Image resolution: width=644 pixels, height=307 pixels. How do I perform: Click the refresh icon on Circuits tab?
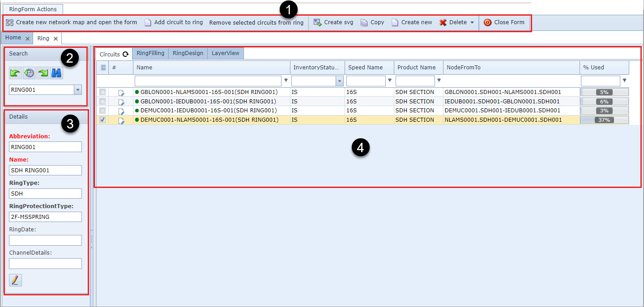tap(126, 54)
